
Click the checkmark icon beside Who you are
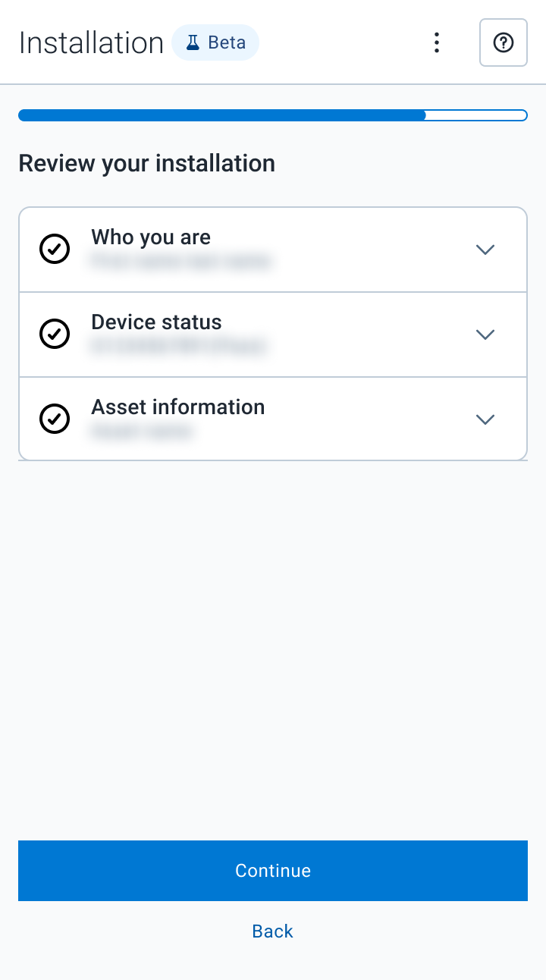[55, 249]
